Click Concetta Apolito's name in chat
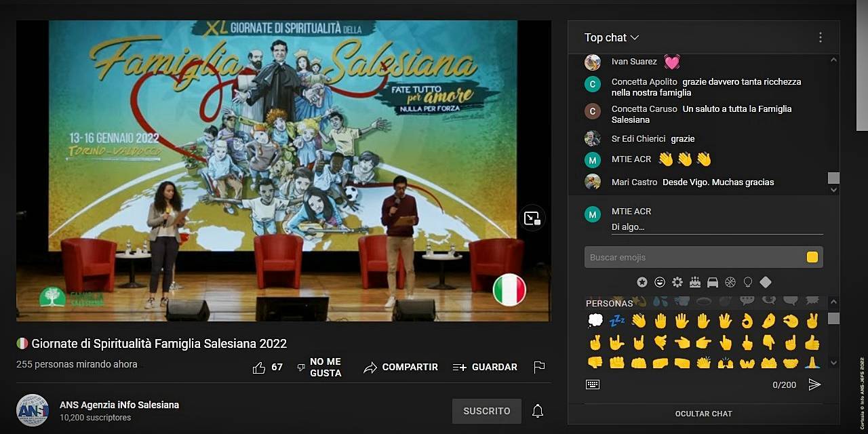 (644, 82)
